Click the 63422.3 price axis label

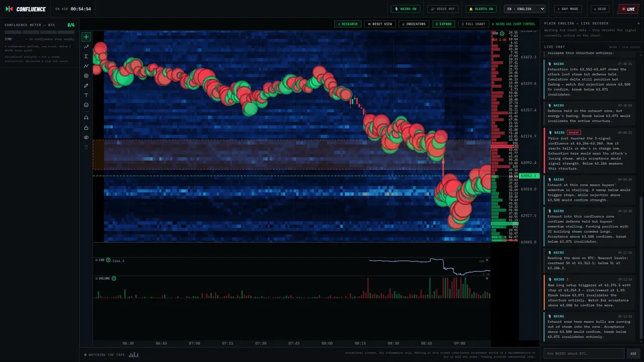(528, 57)
